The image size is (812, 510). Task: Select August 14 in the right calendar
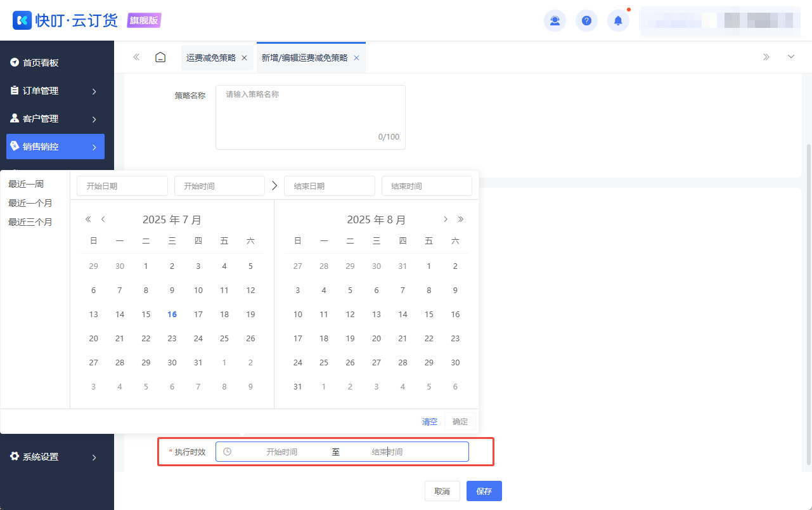coord(403,315)
